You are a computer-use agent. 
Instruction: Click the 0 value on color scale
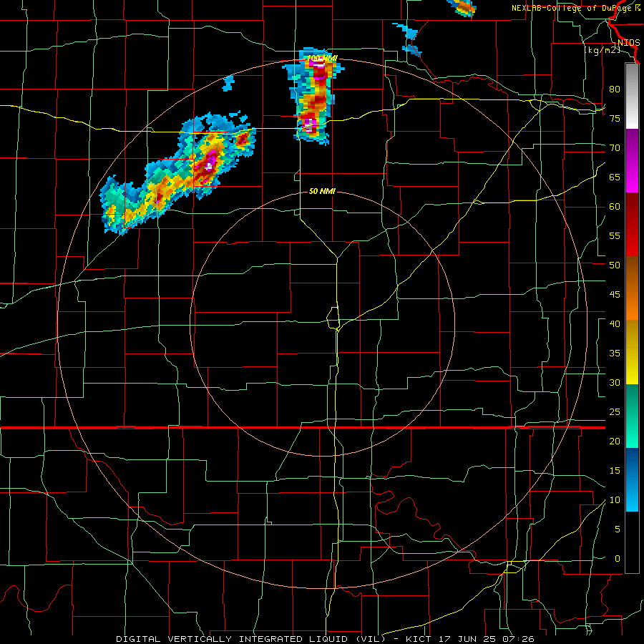(x=618, y=559)
